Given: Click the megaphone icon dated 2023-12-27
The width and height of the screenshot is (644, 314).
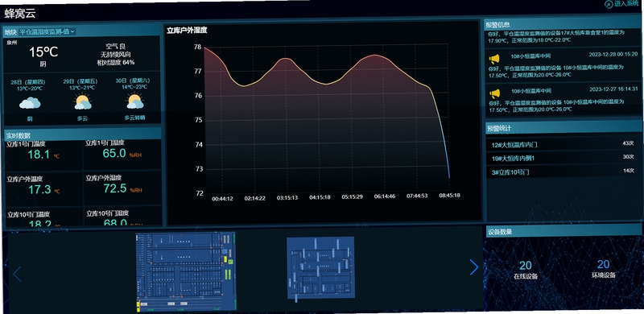Looking at the screenshot, I should pyautogui.click(x=494, y=93).
